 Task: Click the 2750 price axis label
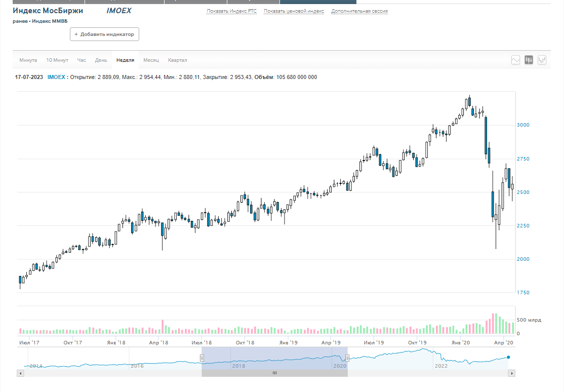point(523,159)
